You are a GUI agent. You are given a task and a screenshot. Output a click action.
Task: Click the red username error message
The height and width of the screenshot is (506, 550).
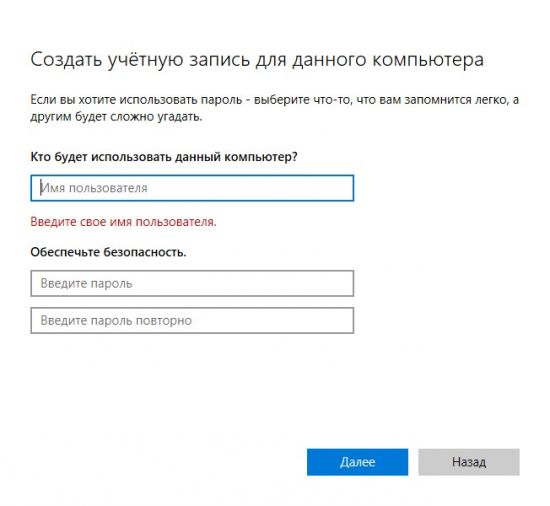123,222
